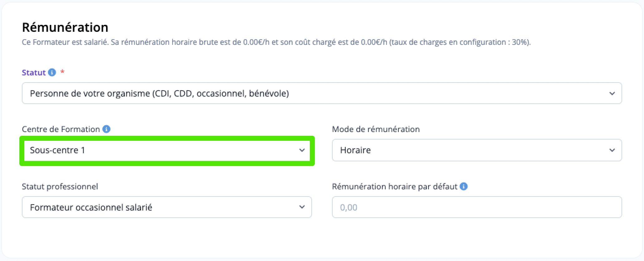Open the Sous-centre 1 dropdown
Viewport: 644px width, 261px height.
tap(167, 150)
